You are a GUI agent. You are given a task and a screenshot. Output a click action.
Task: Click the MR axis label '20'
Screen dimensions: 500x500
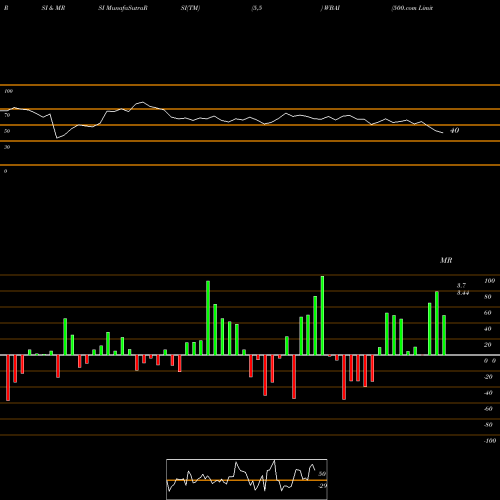tap(488, 345)
